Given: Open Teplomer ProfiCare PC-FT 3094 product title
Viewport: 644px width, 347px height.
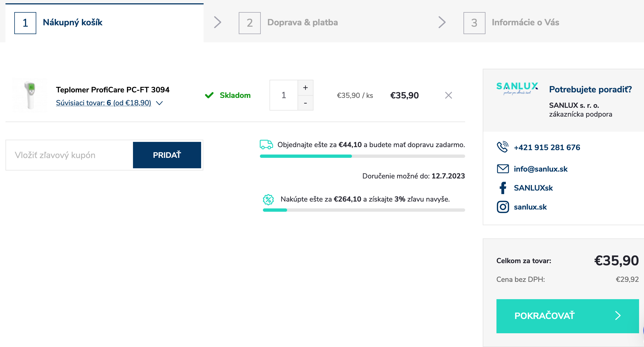Looking at the screenshot, I should [113, 90].
